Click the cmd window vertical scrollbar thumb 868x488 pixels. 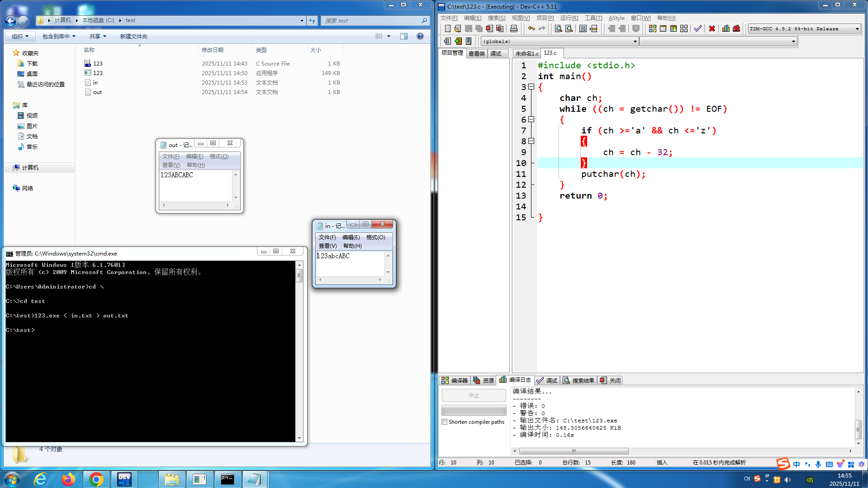coord(299,275)
